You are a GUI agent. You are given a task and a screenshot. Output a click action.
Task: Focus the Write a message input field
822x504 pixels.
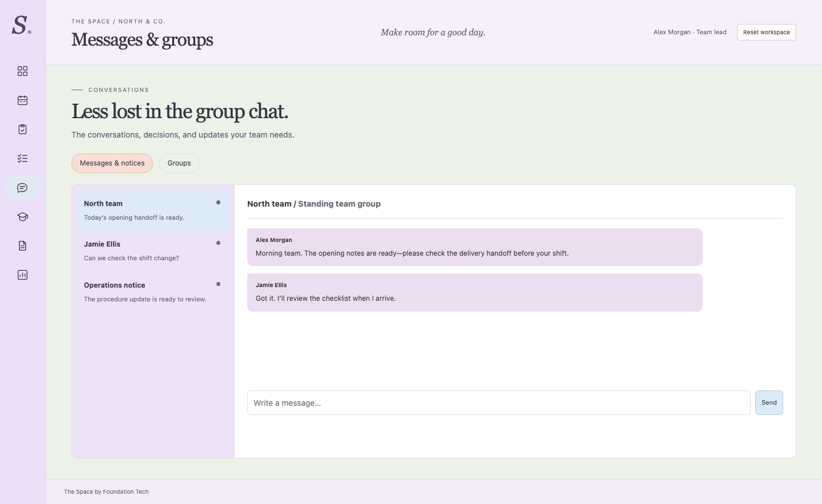point(498,402)
